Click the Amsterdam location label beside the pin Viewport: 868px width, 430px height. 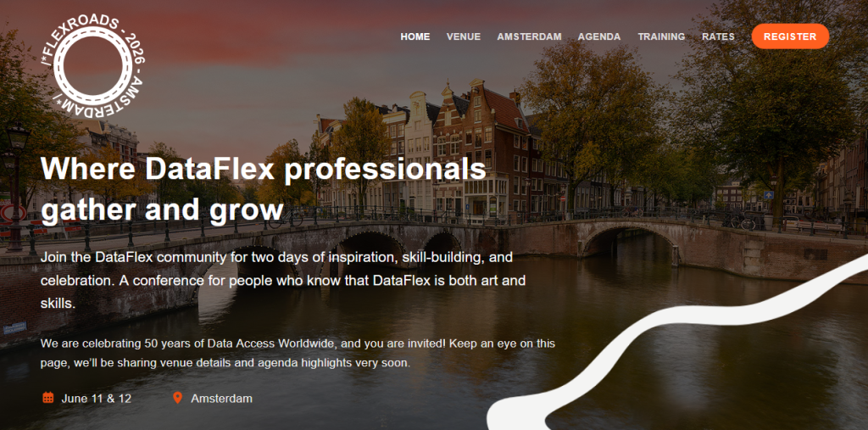221,399
